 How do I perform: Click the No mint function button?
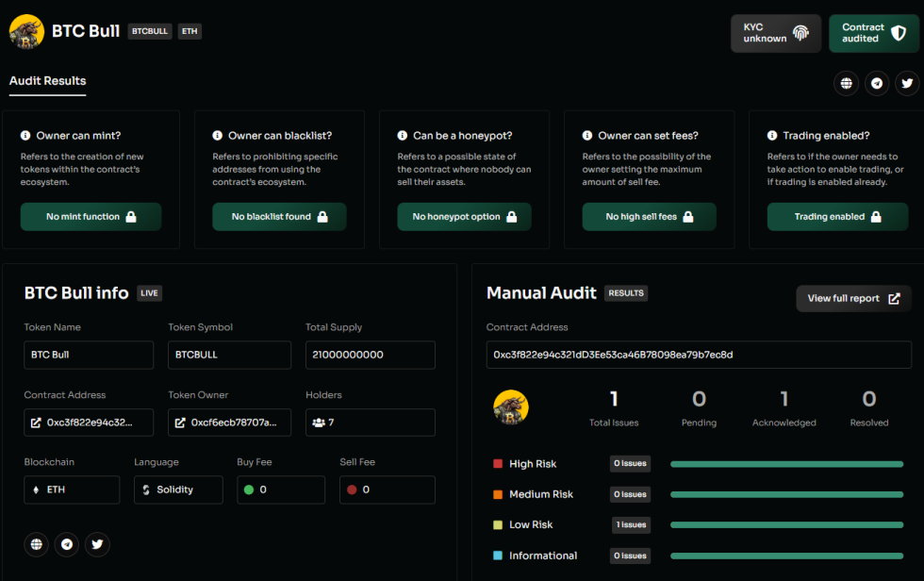[x=91, y=217]
